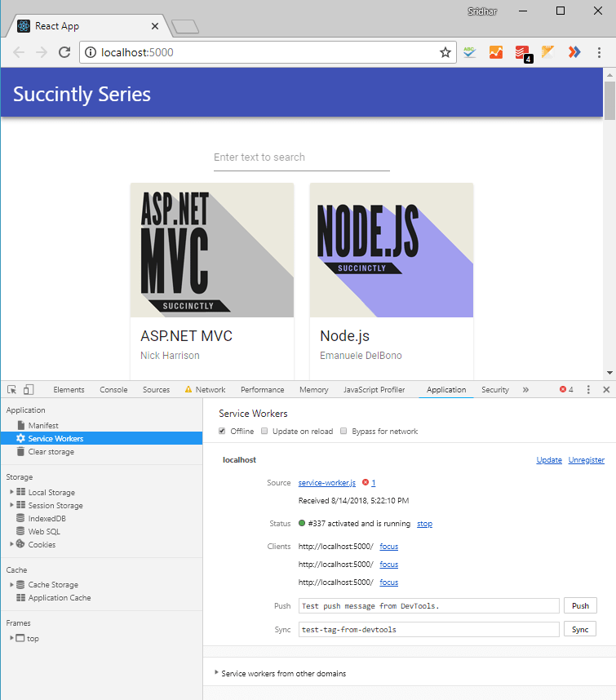This screenshot has width=616, height=700.
Task: Reload the page with the refresh icon
Action: pos(64,52)
